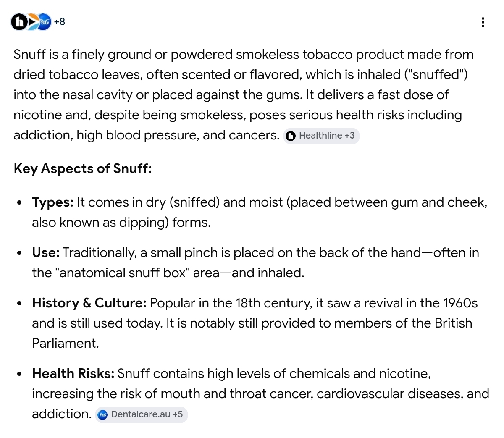The height and width of the screenshot is (438, 504).
Task: Click the bold "Use:" label
Action: point(46,253)
